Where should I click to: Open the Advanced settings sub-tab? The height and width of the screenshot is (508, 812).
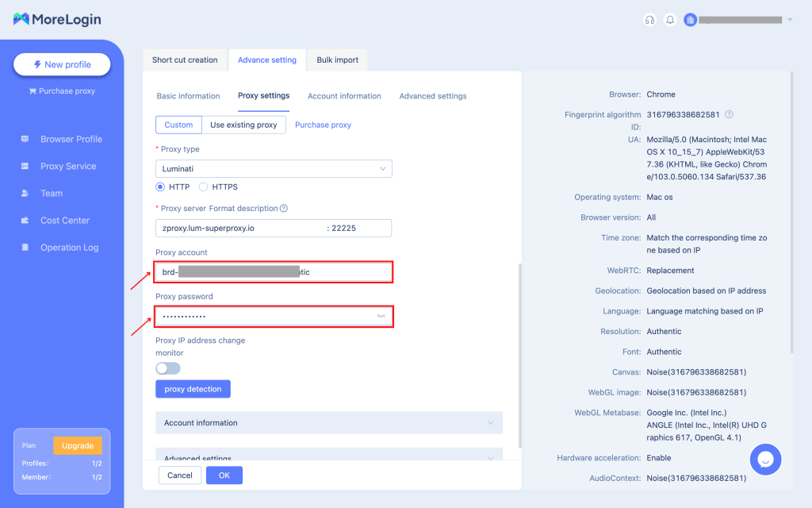click(x=433, y=96)
